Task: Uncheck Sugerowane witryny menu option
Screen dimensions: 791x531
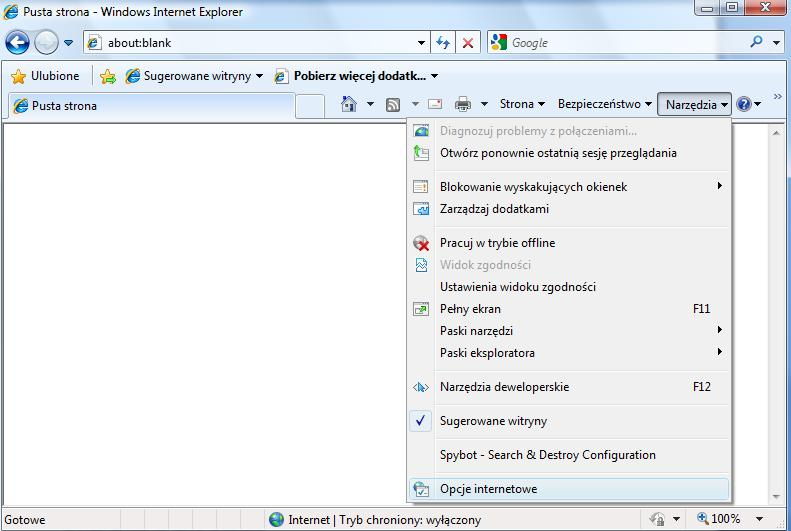Action: click(569, 421)
